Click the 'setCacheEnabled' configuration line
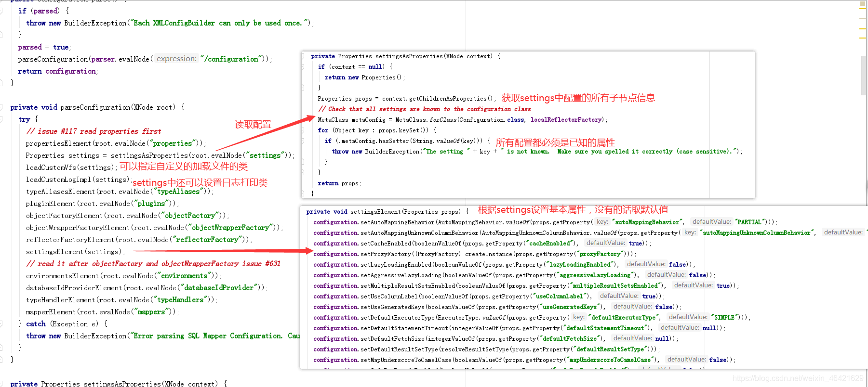 pos(482,244)
